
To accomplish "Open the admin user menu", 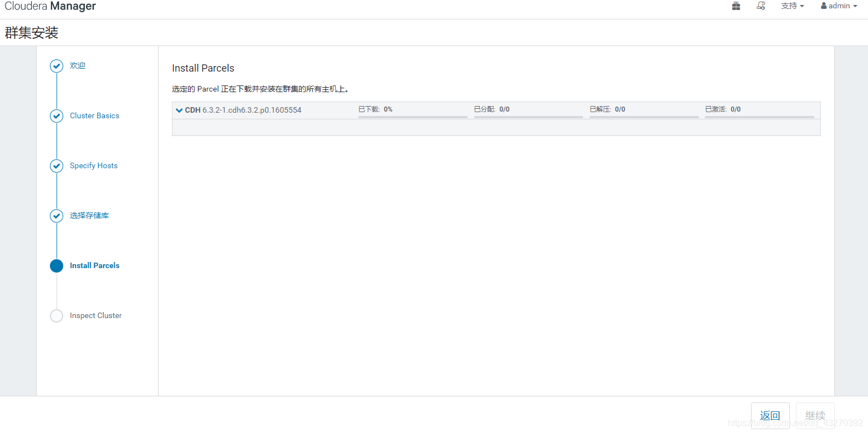I will (839, 6).
